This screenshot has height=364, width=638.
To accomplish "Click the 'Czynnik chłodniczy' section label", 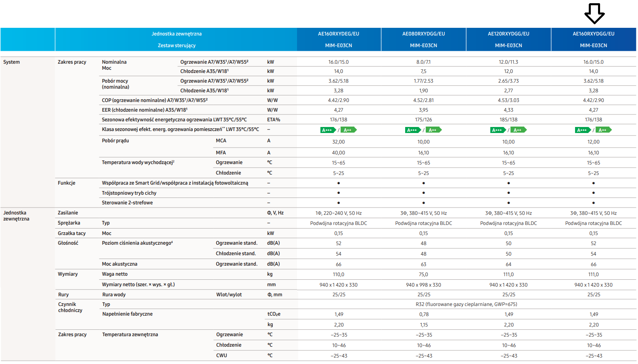I will 70,307.
